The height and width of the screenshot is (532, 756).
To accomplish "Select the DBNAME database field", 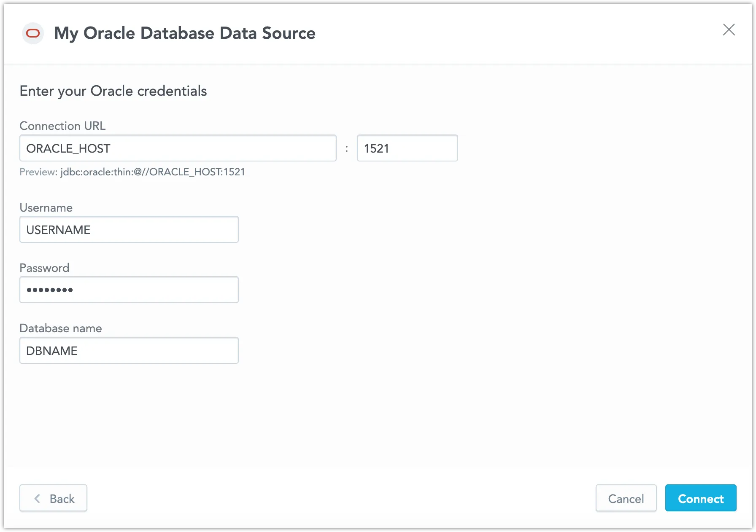I will click(x=129, y=350).
